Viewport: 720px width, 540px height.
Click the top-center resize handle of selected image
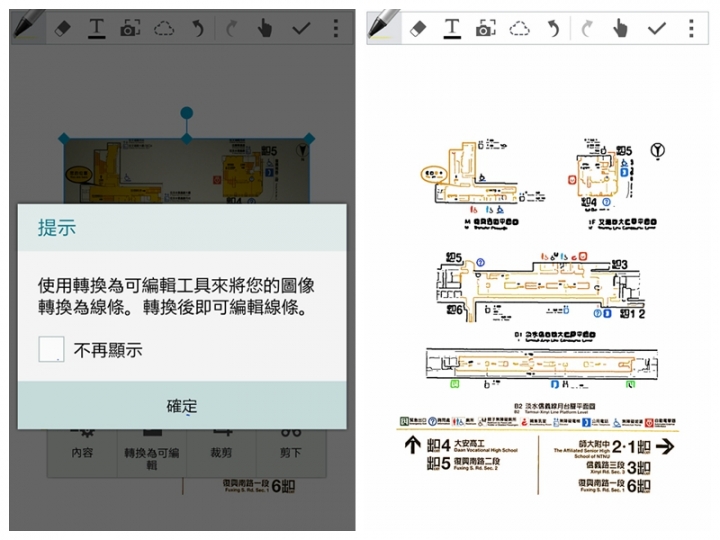coord(186,138)
